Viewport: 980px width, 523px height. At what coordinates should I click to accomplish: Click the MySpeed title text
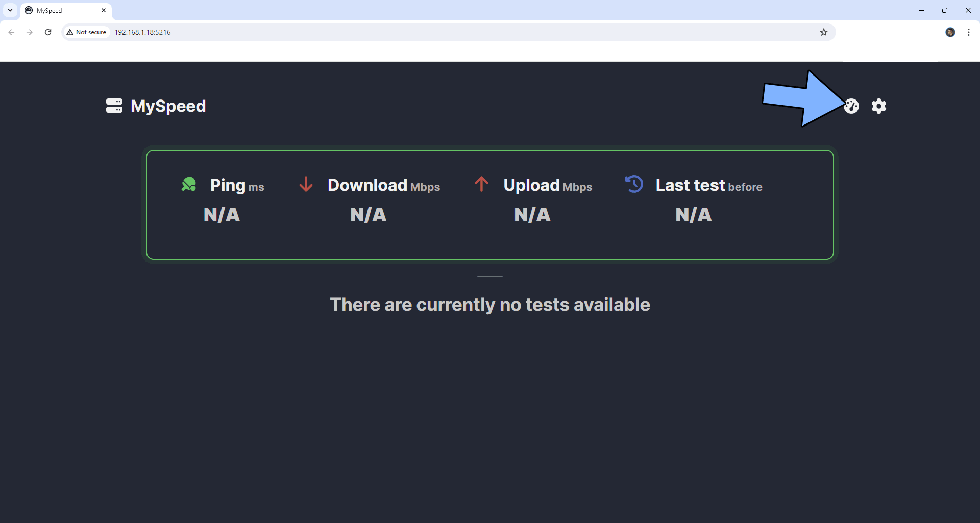[x=168, y=106]
